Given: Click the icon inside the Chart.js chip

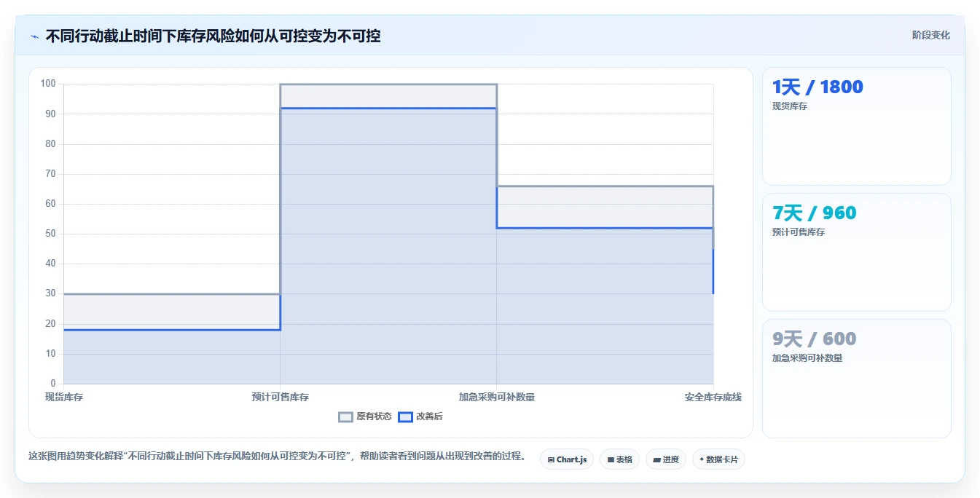Looking at the screenshot, I should pyautogui.click(x=551, y=460).
